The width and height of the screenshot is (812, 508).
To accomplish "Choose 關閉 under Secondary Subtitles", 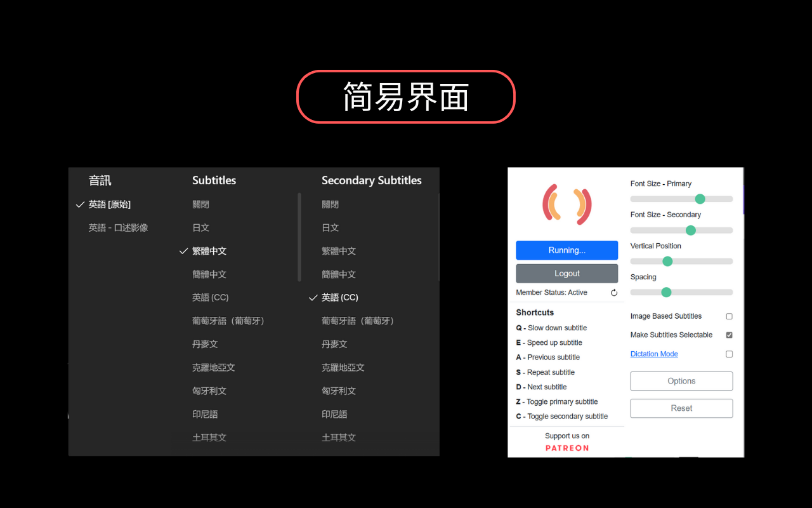I will pos(330,204).
